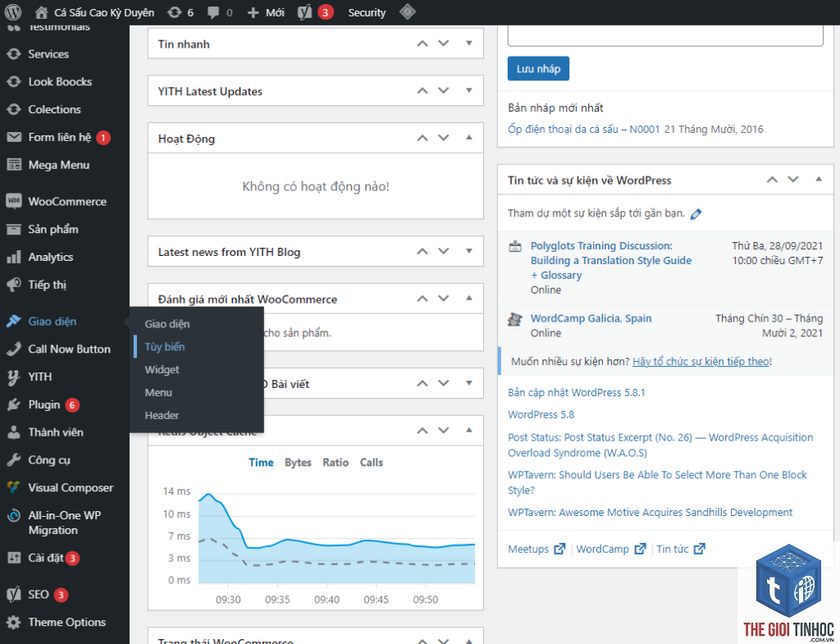
Task: Switch the chart to the Time tab
Action: click(261, 463)
